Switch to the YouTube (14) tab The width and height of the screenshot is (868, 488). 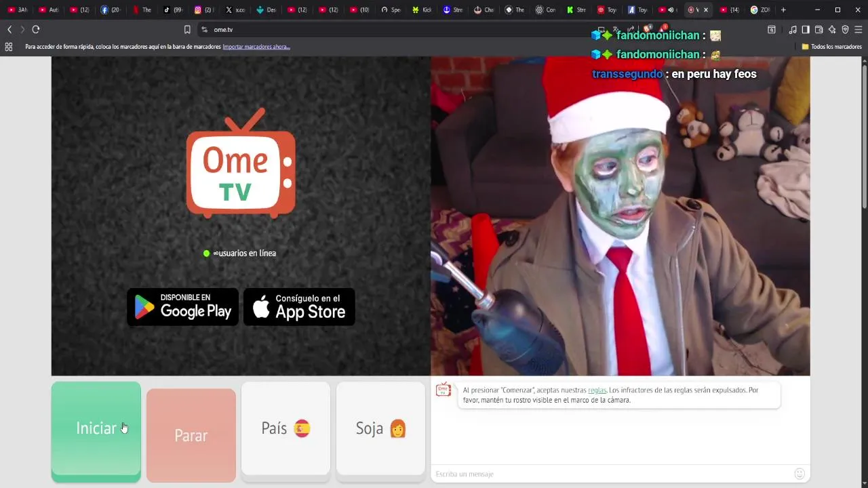coord(730,9)
